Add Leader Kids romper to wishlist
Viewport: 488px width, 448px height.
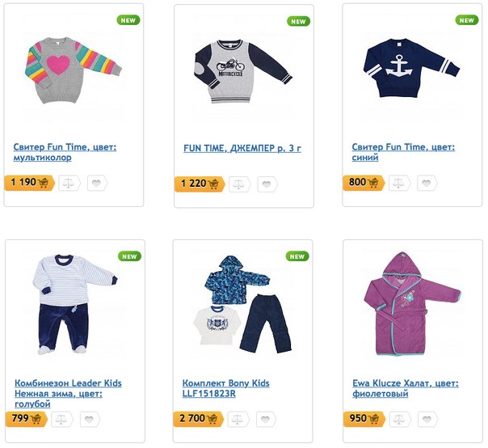tap(90, 419)
